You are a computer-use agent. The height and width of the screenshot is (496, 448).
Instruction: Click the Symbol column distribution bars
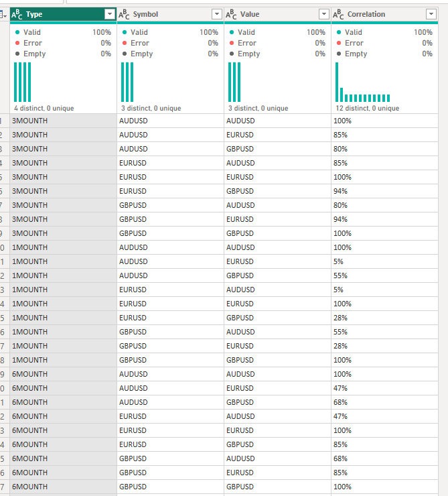[127, 82]
